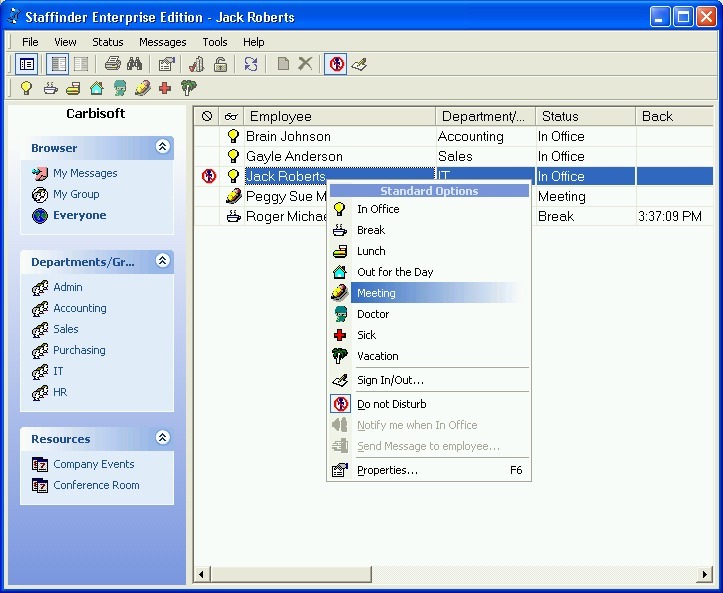
Task: Select the Brain Johnson row
Action: coord(453,136)
